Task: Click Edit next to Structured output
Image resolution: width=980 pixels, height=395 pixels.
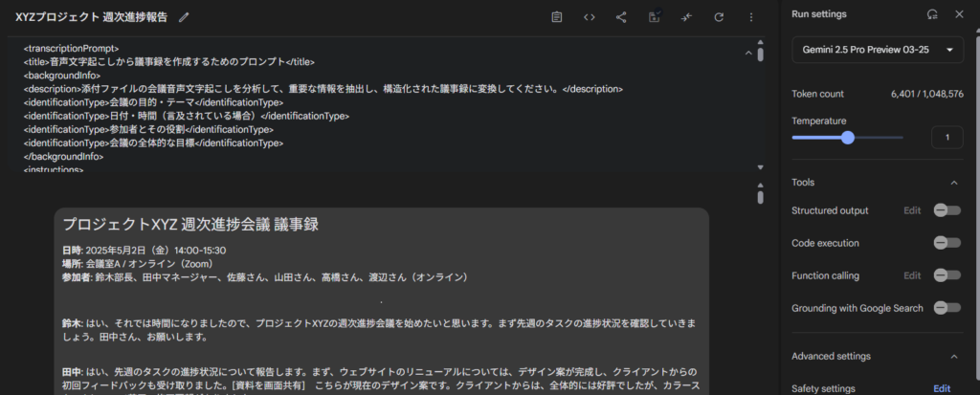Action: pyautogui.click(x=913, y=210)
